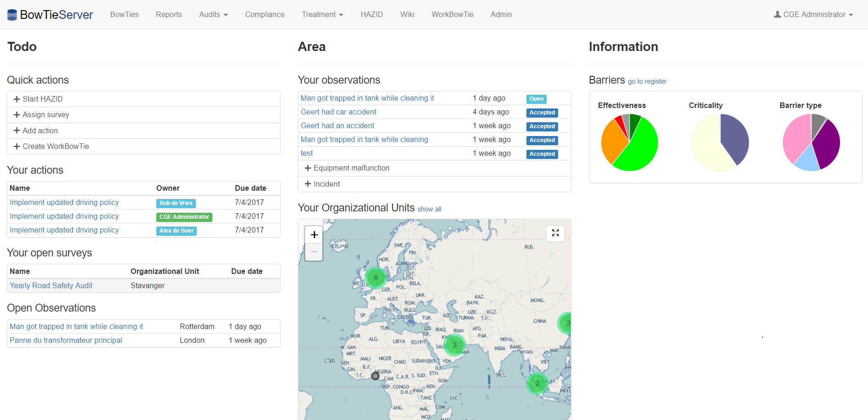Expand the map to fullscreen
The height and width of the screenshot is (420, 868).
(555, 233)
